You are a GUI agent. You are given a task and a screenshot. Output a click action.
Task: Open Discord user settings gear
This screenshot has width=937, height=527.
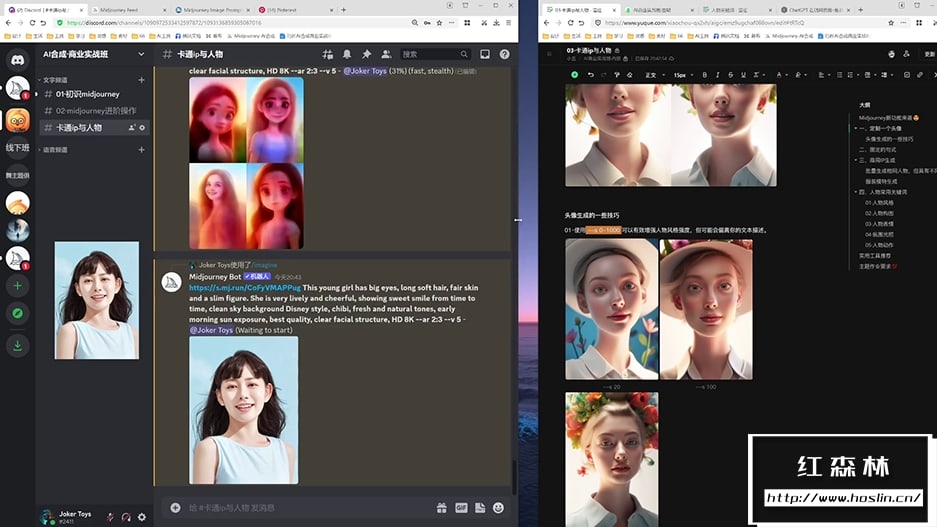click(142, 517)
